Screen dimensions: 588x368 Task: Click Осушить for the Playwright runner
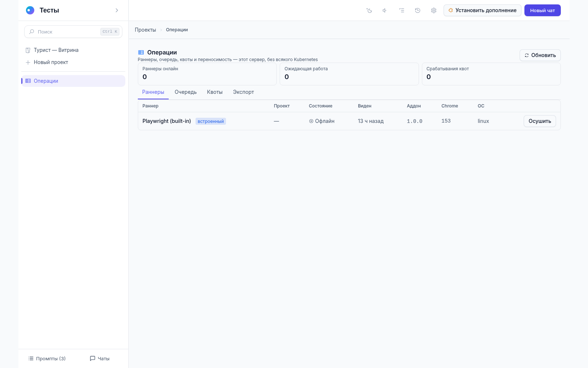tap(539, 121)
